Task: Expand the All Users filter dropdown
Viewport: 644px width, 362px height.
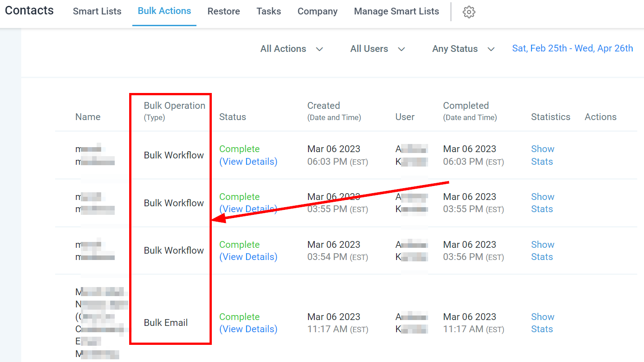Action: click(x=377, y=49)
